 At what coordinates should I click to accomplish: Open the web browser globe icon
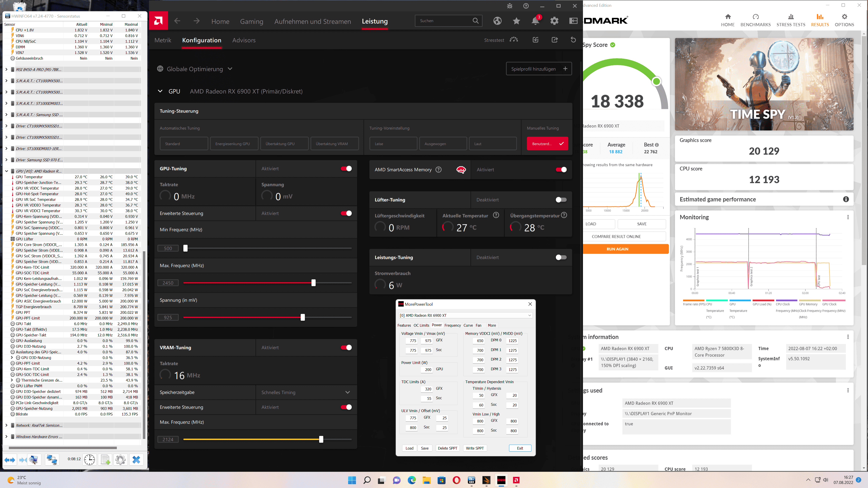coord(497,21)
